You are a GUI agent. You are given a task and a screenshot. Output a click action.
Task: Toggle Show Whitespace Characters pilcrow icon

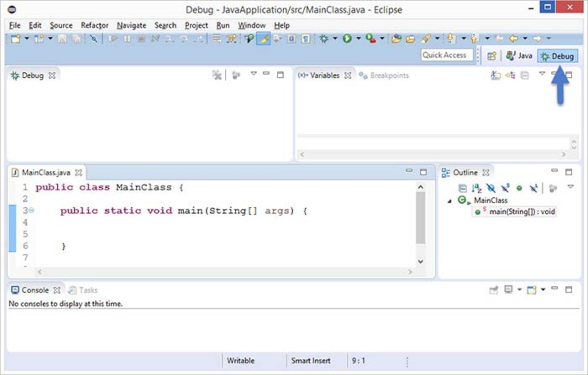click(306, 39)
